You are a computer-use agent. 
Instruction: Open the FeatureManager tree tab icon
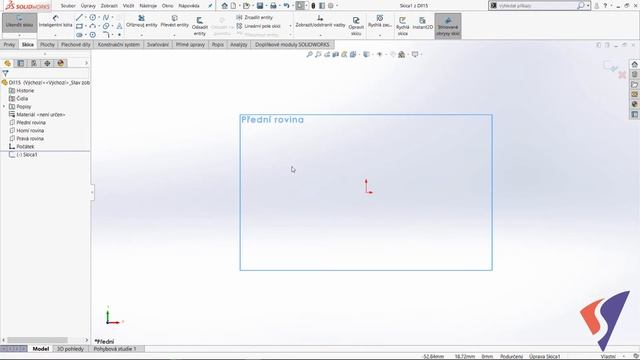pyautogui.click(x=7, y=63)
